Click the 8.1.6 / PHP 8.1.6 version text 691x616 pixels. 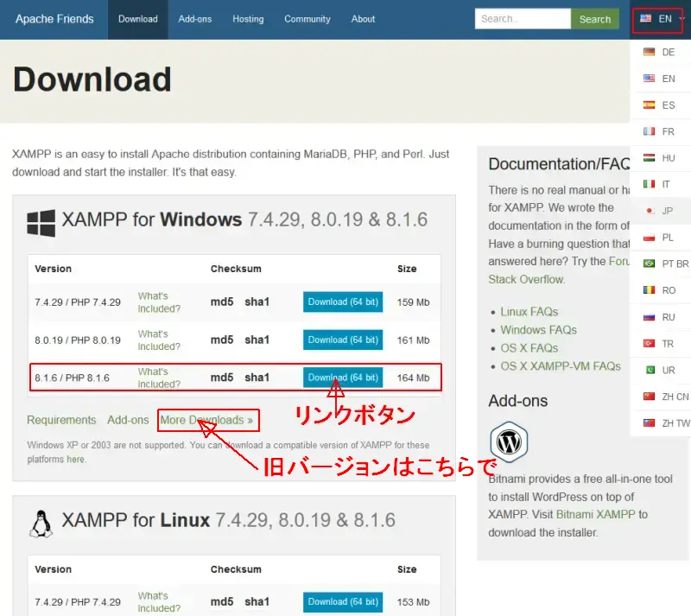(72, 378)
